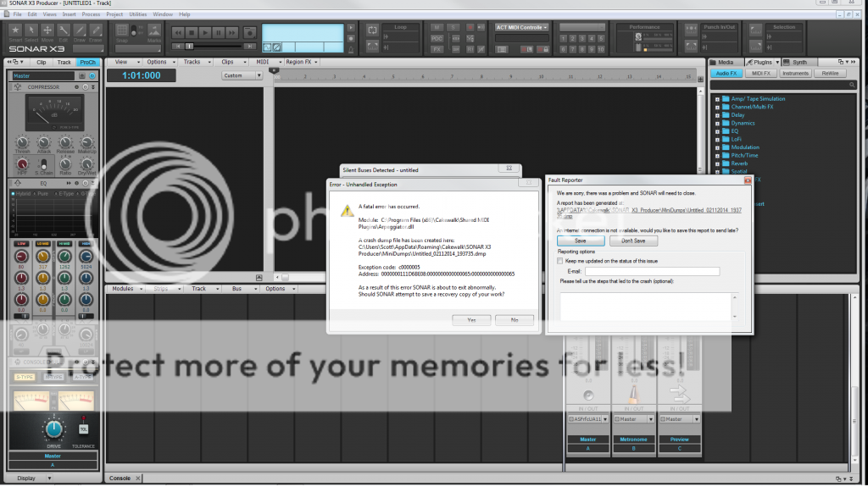The width and height of the screenshot is (868, 487).
Task: Open the Custom track control dropdown
Action: click(x=243, y=75)
